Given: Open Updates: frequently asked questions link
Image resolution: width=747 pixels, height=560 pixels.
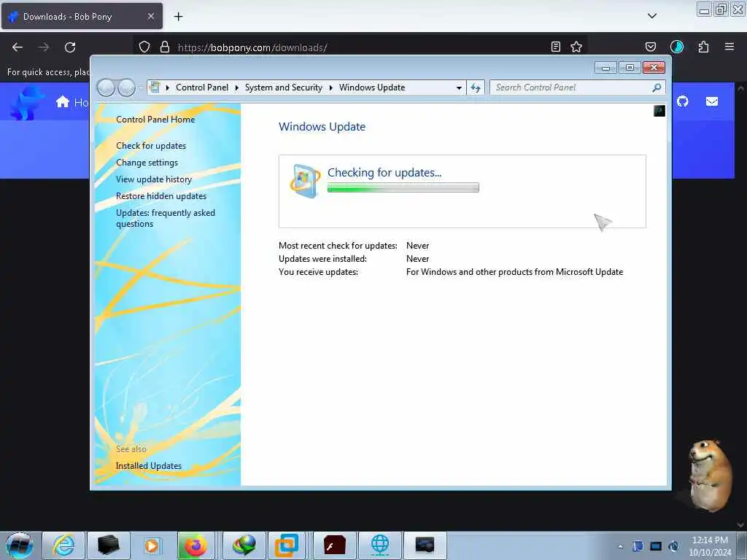Looking at the screenshot, I should 166,218.
